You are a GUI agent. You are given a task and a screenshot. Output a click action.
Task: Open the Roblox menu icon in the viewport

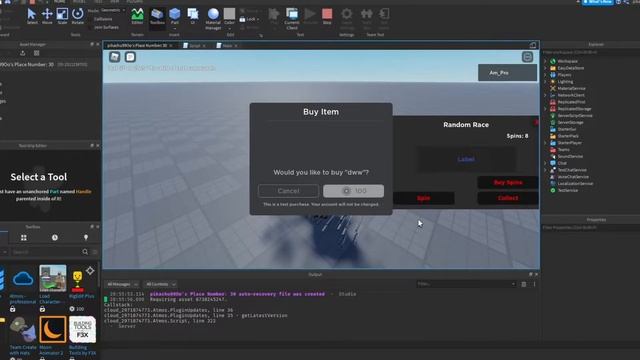[x=115, y=57]
